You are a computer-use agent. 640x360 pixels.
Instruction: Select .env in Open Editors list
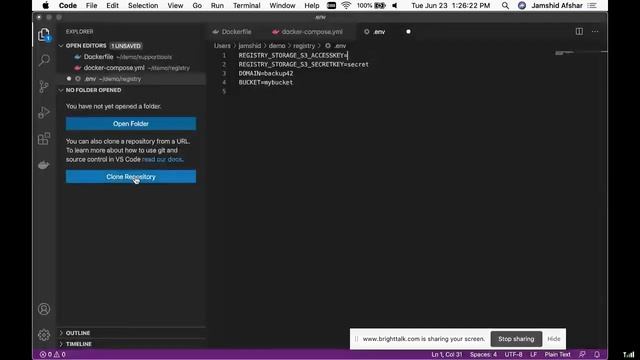click(x=131, y=79)
